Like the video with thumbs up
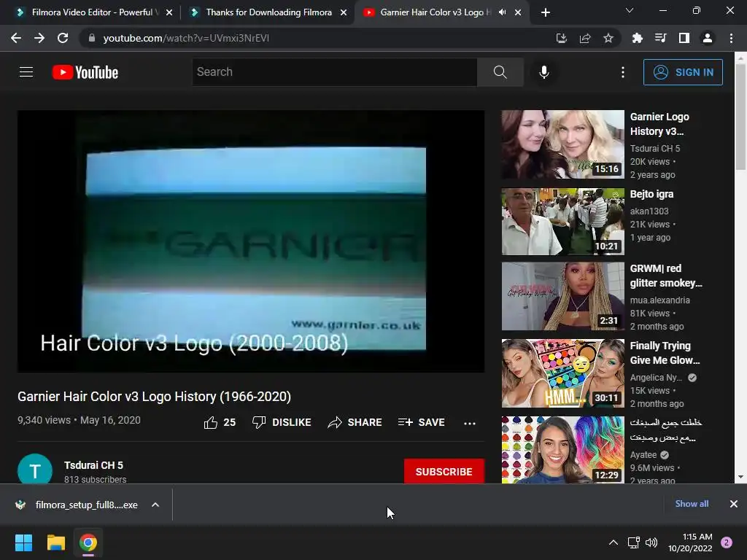 [220, 422]
